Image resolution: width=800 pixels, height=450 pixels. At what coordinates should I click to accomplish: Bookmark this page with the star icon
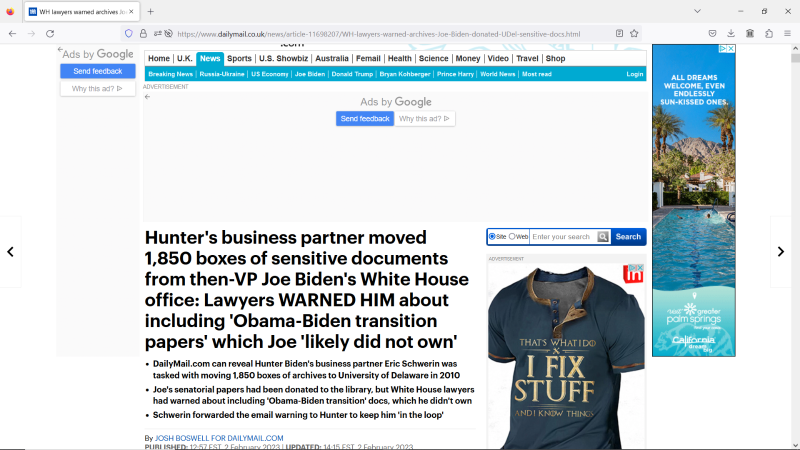[x=634, y=34]
